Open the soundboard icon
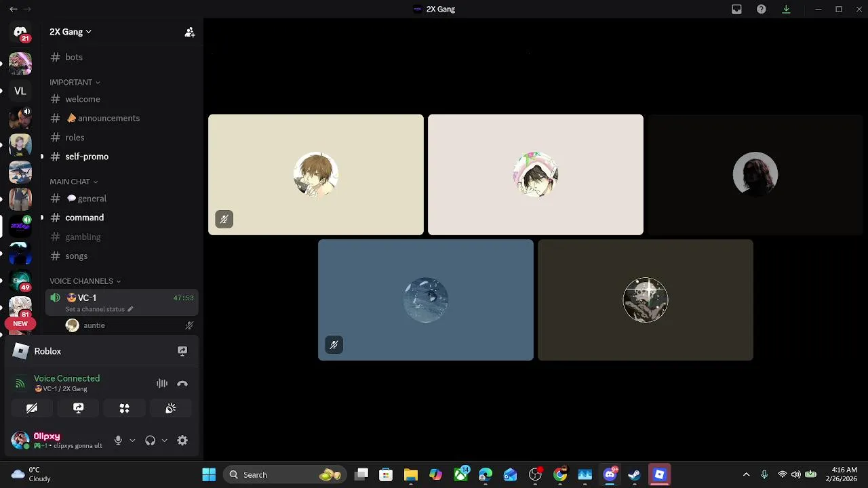 (x=171, y=408)
